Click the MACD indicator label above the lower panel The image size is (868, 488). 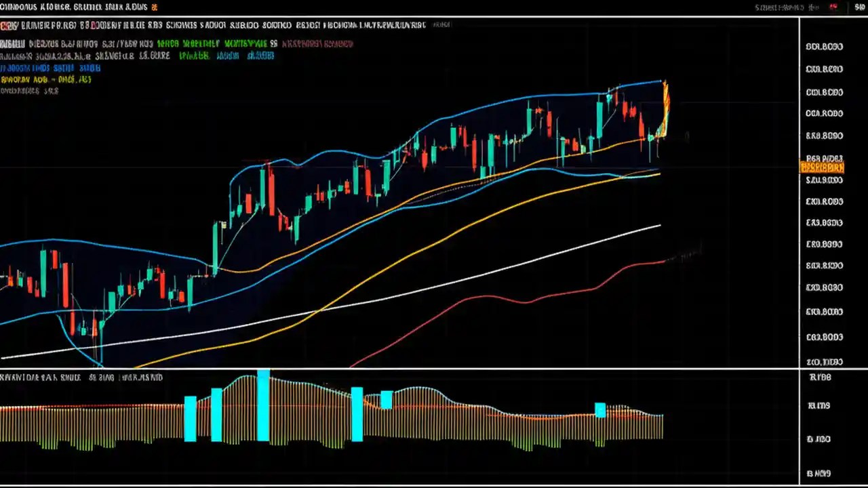click(x=41, y=378)
